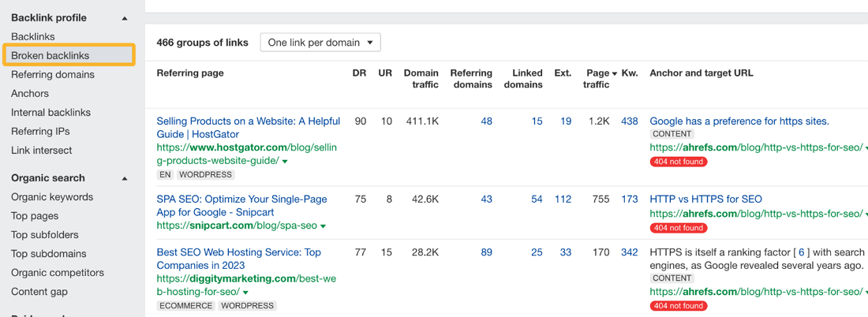Open Content gap report
This screenshot has width=868, height=317.
point(39,292)
